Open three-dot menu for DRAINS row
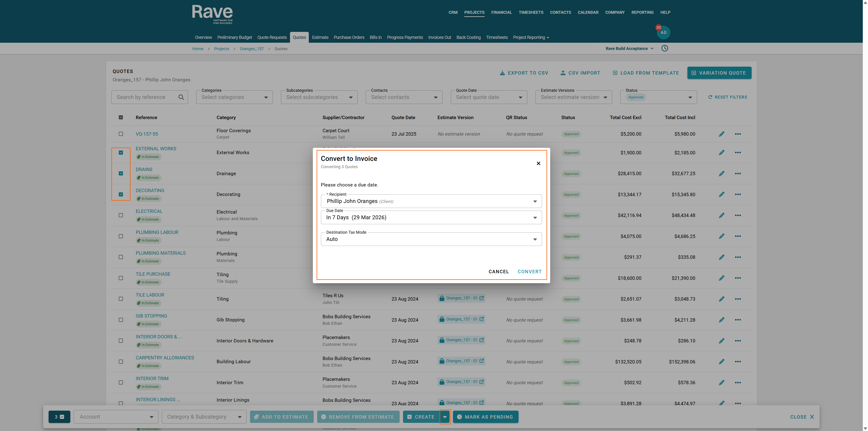 tap(738, 174)
